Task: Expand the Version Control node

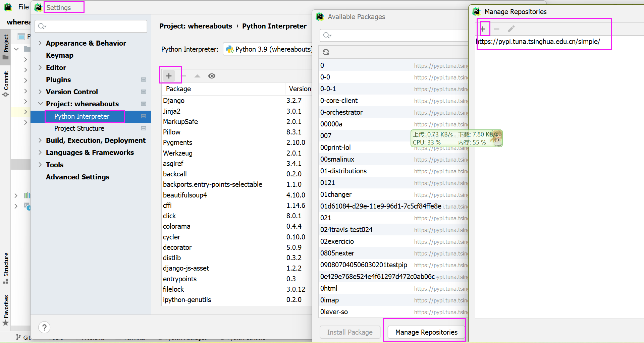Action: [x=40, y=92]
